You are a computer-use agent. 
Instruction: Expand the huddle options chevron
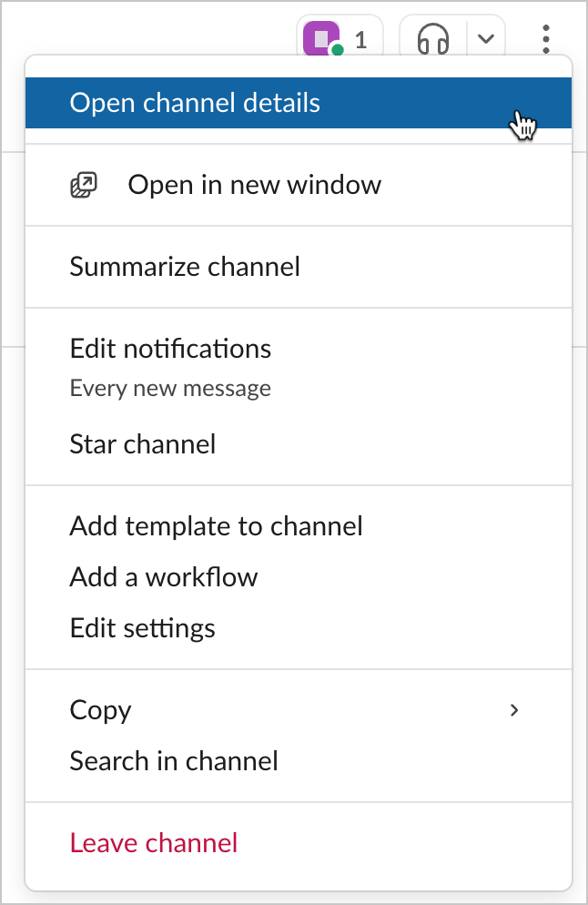[x=486, y=38]
